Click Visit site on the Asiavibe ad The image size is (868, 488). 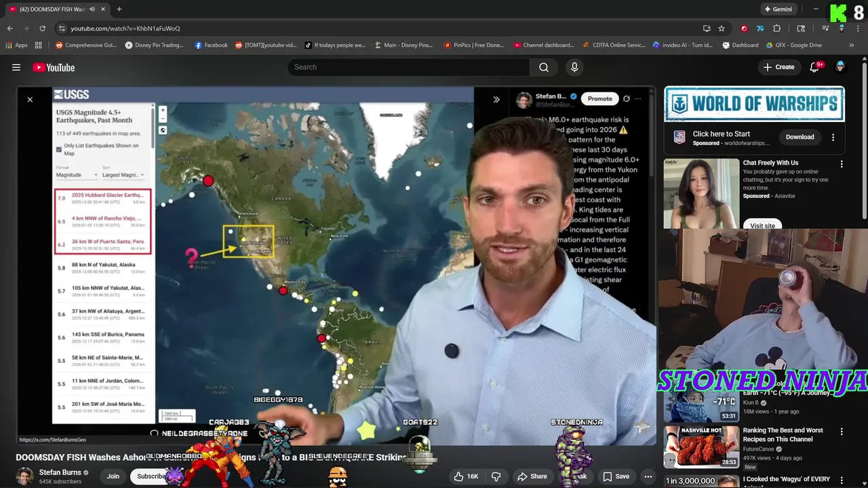coord(762,225)
